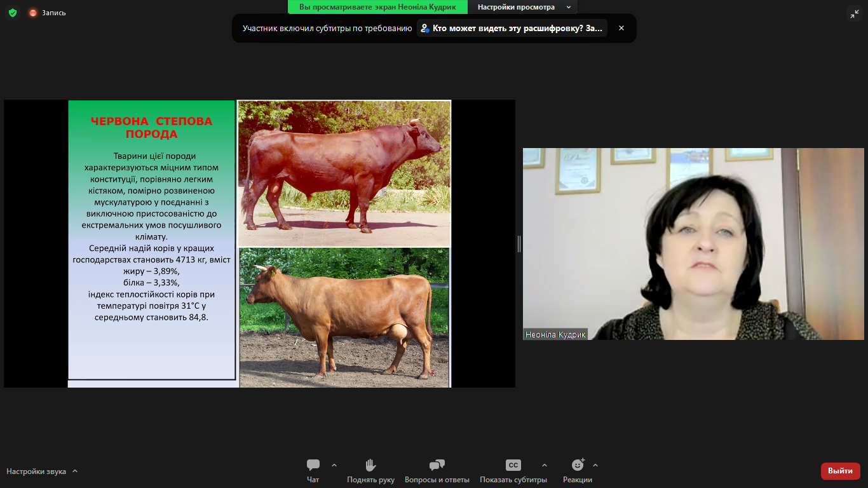This screenshot has width=868, height=488.
Task: Click the red bull photo on the slide
Action: click(x=344, y=173)
